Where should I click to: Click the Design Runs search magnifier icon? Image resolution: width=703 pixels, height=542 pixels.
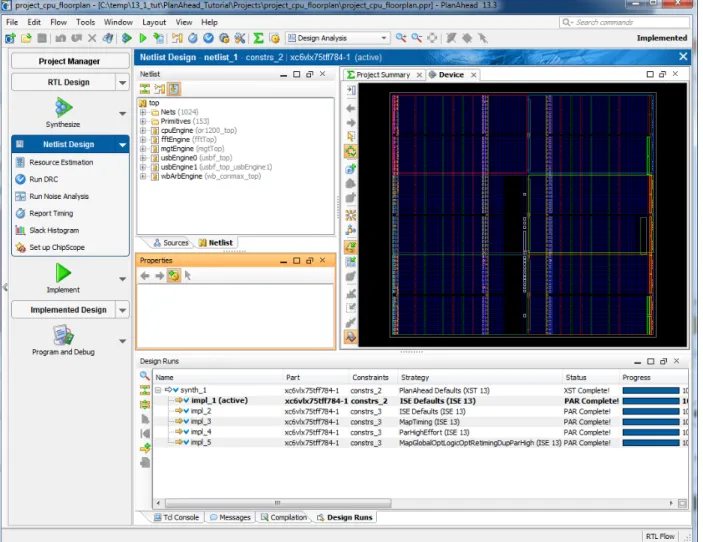click(144, 376)
